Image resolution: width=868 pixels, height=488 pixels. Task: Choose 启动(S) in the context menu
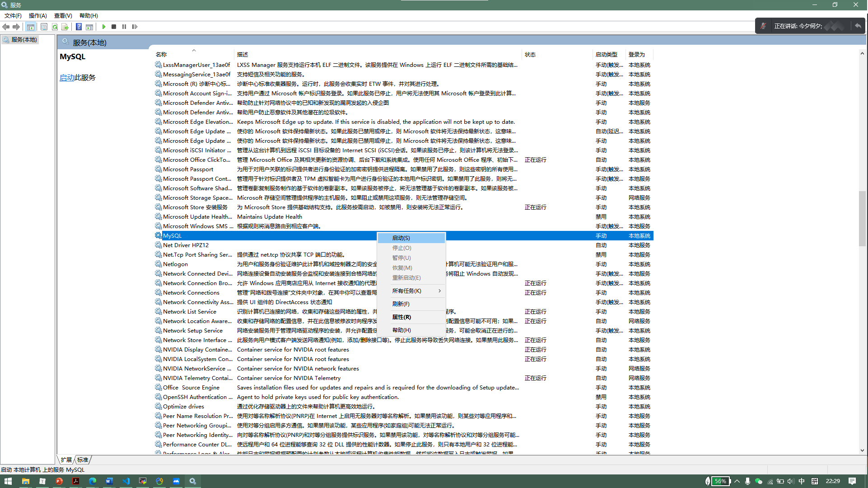[401, 238]
